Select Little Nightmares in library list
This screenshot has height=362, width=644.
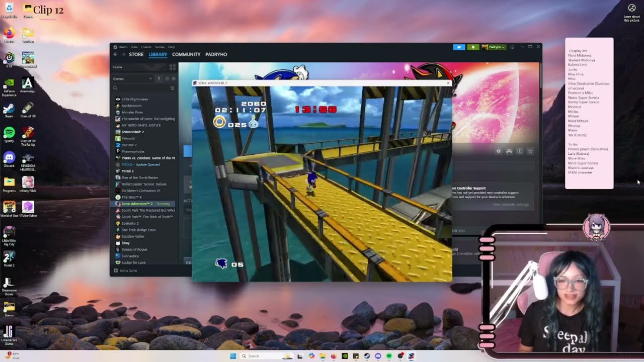[135, 99]
